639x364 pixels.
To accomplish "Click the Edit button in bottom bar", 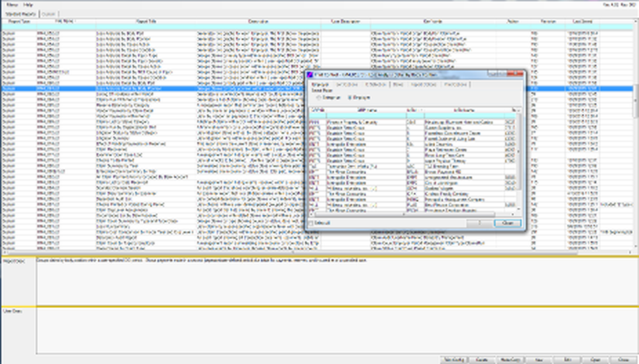I will pyautogui.click(x=567, y=359).
